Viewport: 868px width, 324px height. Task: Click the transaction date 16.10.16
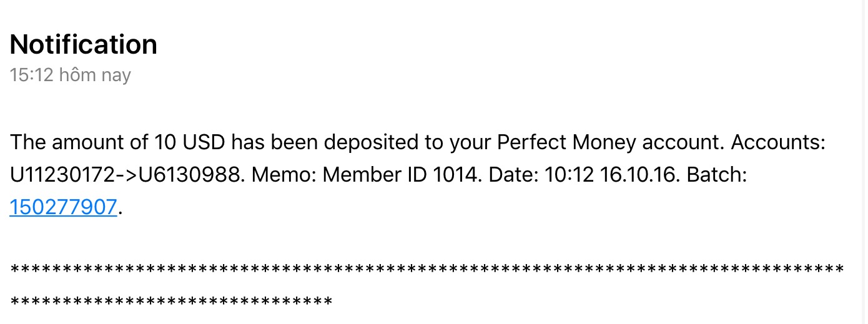(637, 175)
